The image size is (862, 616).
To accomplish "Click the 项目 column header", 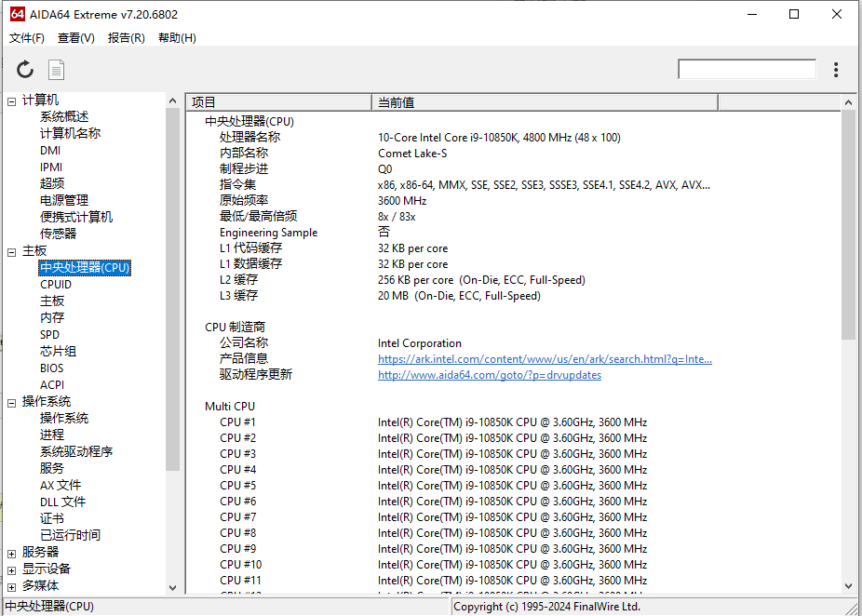I will (x=279, y=102).
